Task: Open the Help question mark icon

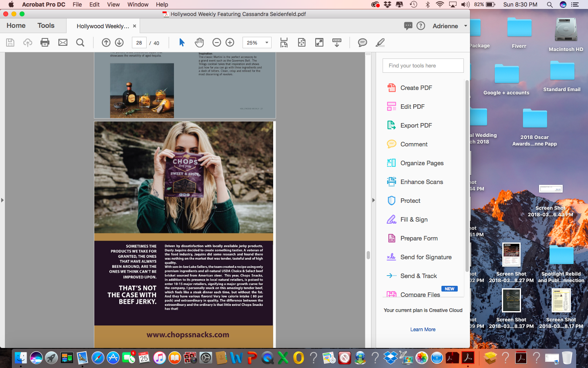Action: pos(421,26)
